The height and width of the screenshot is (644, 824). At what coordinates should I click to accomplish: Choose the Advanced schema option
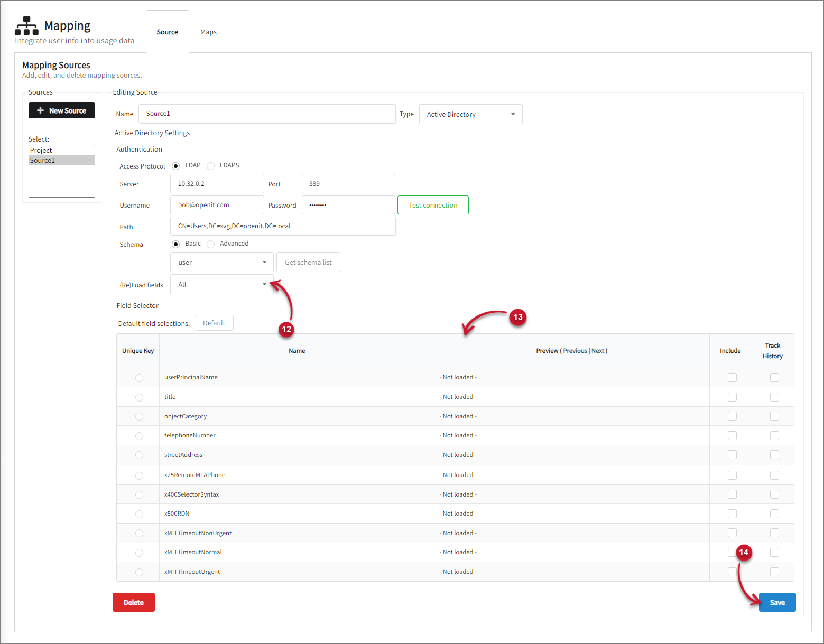211,244
